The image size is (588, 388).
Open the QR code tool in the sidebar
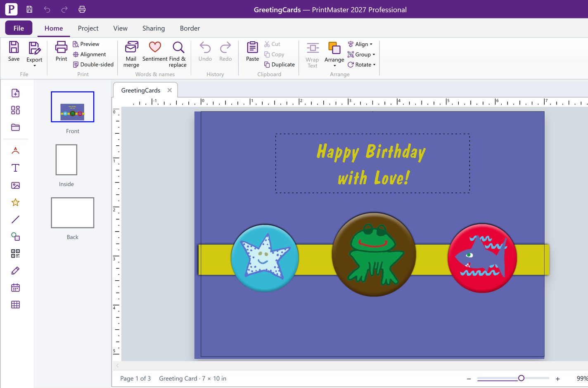coord(15,253)
